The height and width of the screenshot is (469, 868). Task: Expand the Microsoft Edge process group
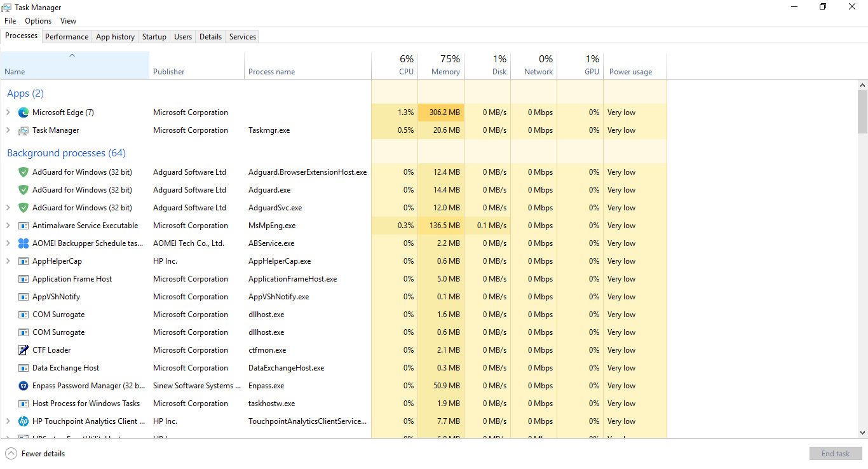pos(8,112)
